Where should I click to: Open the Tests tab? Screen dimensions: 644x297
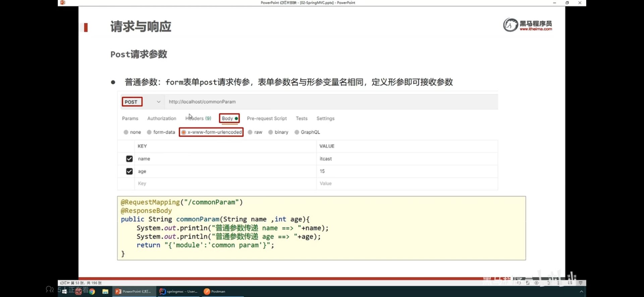(302, 118)
